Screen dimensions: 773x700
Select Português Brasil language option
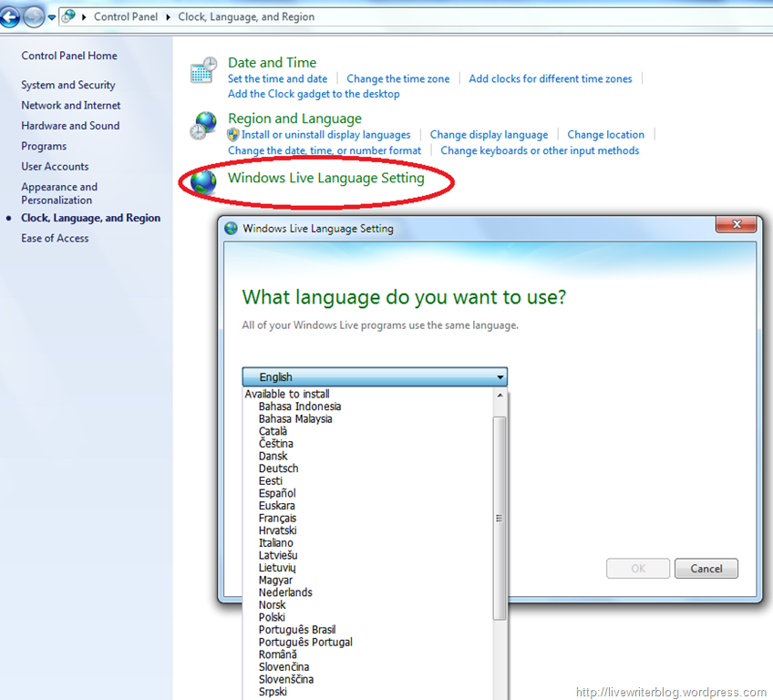coord(297,630)
